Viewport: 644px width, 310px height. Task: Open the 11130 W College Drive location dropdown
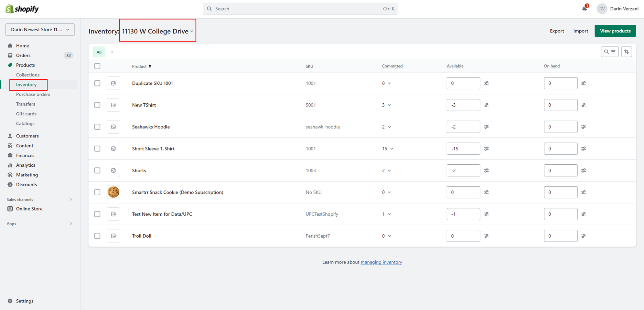click(157, 31)
